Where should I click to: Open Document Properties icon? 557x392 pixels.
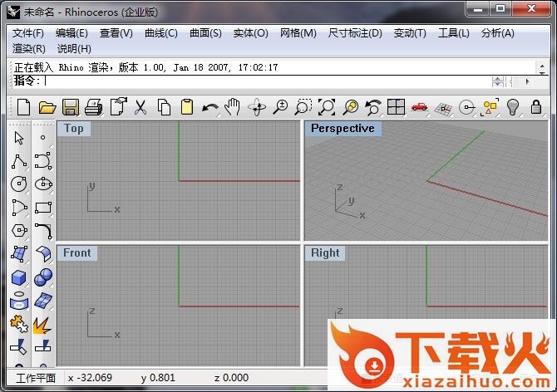pos(118,107)
